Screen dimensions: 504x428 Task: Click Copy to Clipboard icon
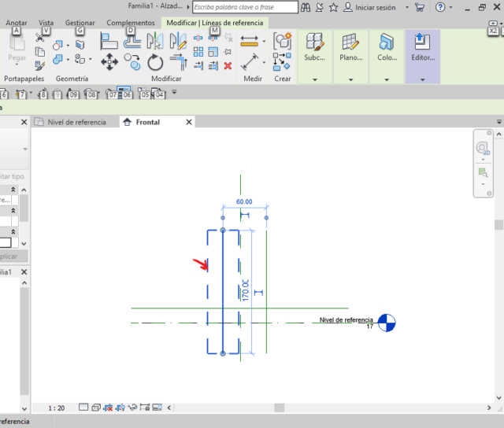click(39, 52)
